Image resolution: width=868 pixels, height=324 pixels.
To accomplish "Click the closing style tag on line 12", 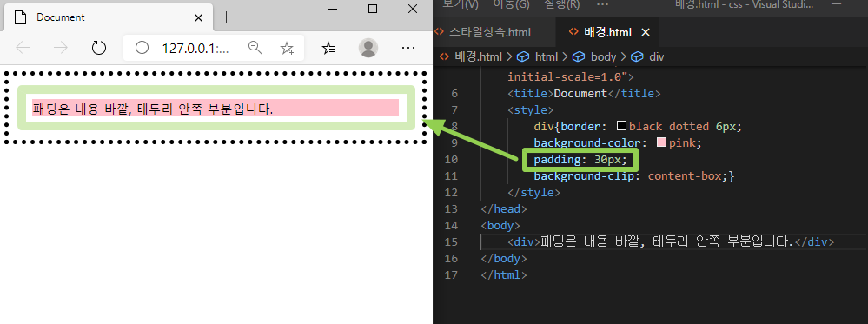I will pyautogui.click(x=534, y=193).
